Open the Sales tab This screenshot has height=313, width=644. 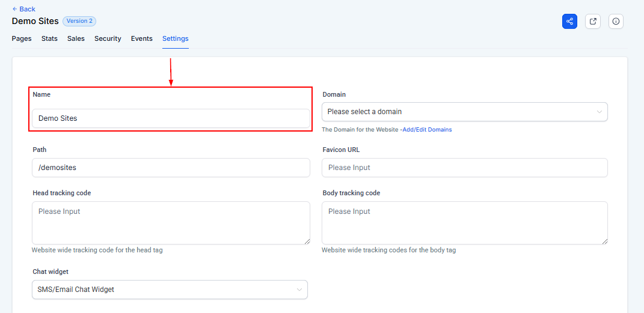tap(76, 38)
